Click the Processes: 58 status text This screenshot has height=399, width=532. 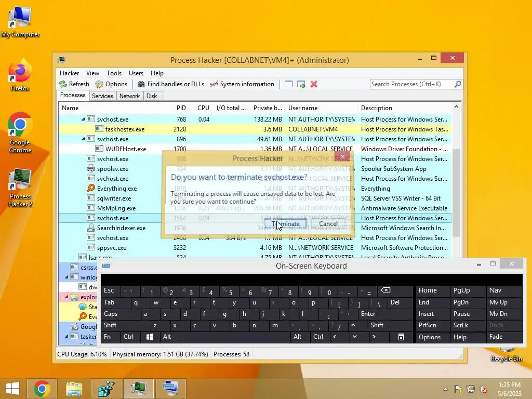click(x=231, y=354)
